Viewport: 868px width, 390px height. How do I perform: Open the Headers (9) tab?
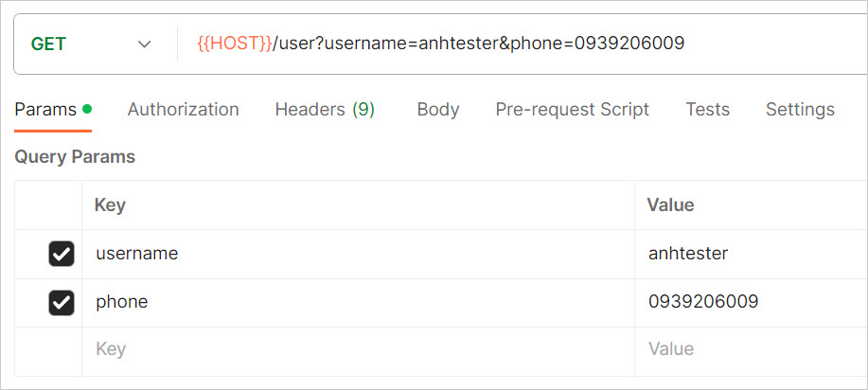point(325,110)
